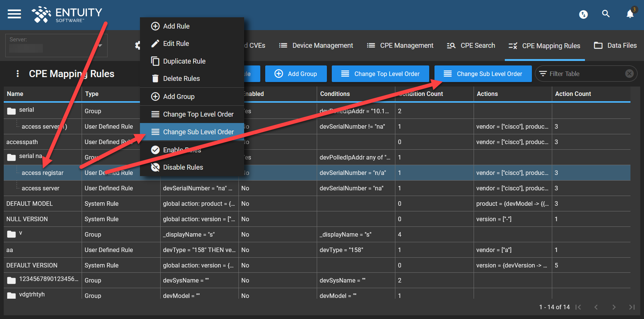
Task: Click the devType = "158" condition cell
Action: 356,250
